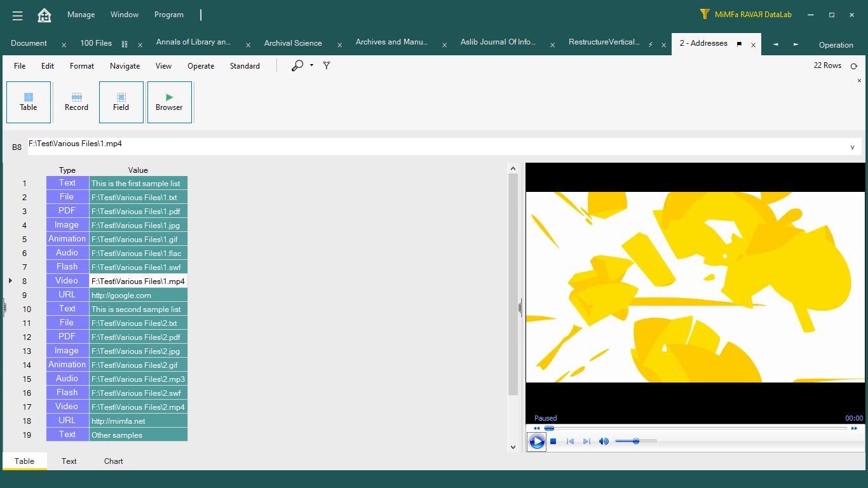Viewport: 868px width, 488px height.
Task: Toggle the Field view button
Action: pyautogui.click(x=121, y=102)
